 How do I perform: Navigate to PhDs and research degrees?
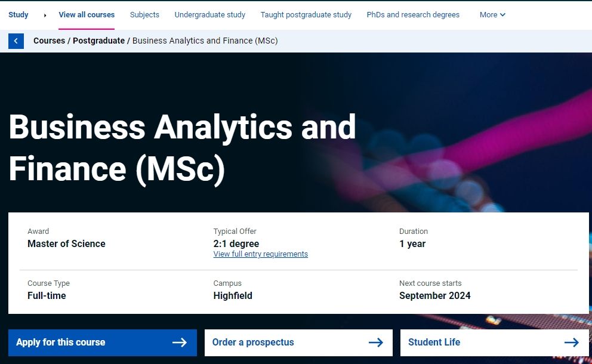pos(413,15)
